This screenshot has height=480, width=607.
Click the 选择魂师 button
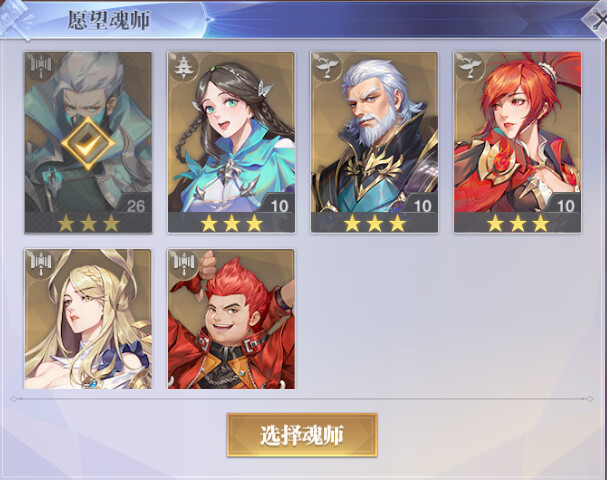point(302,435)
